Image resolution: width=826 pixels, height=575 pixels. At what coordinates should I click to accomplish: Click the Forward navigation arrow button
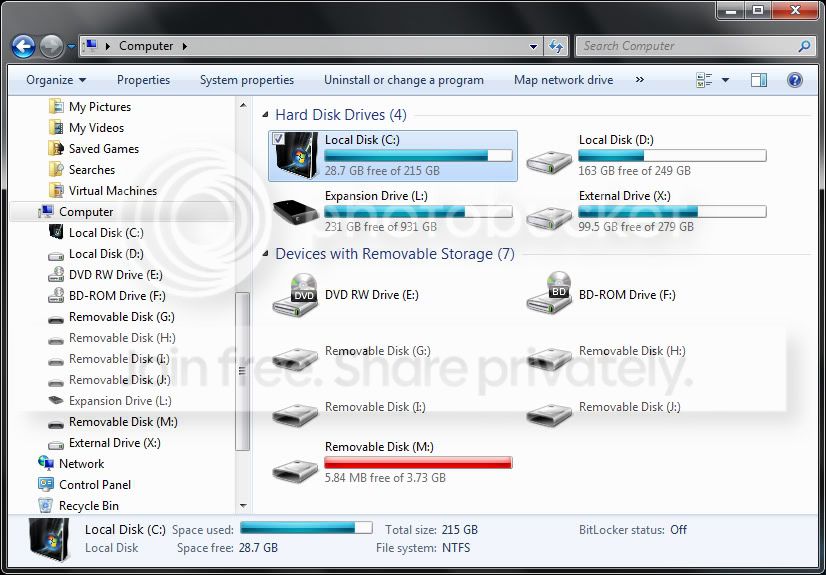[x=51, y=47]
